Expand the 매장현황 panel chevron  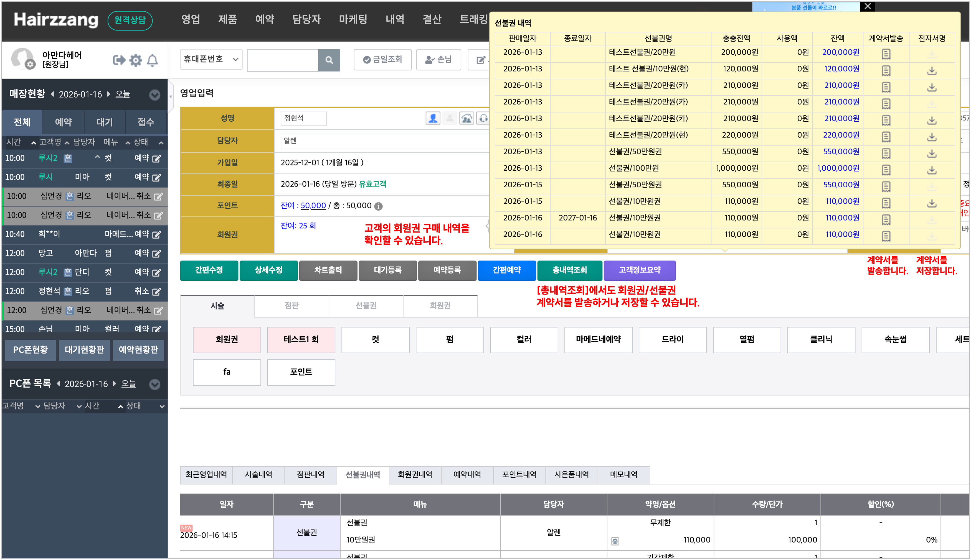click(155, 94)
